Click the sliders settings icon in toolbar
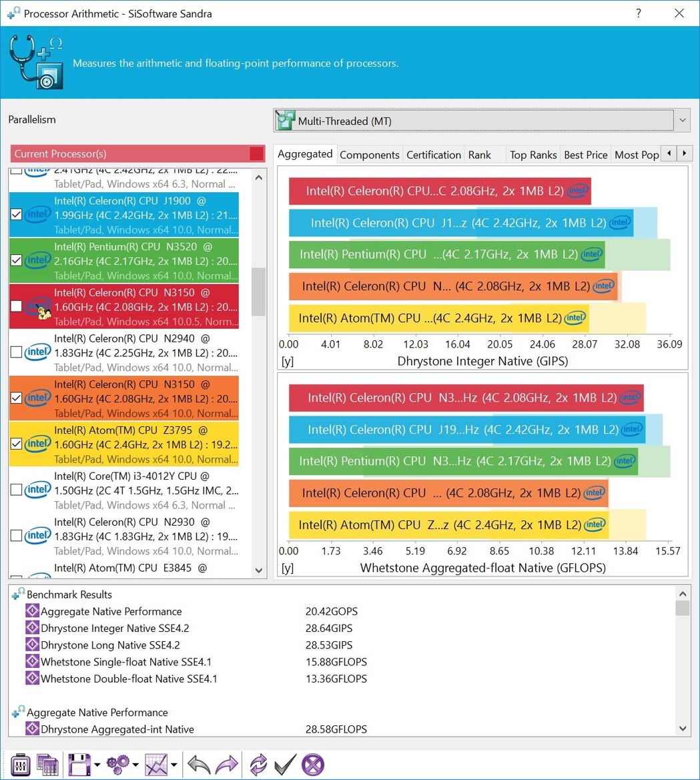 tap(21, 765)
